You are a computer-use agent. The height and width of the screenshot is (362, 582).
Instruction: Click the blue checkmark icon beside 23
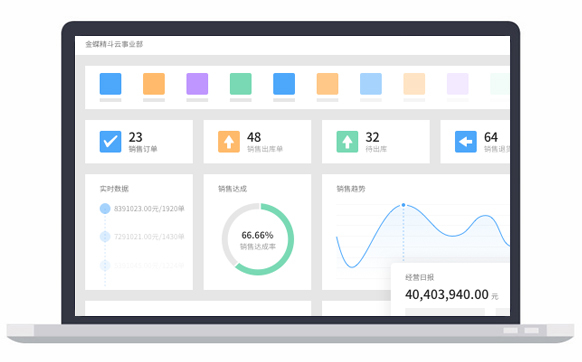[x=110, y=141]
